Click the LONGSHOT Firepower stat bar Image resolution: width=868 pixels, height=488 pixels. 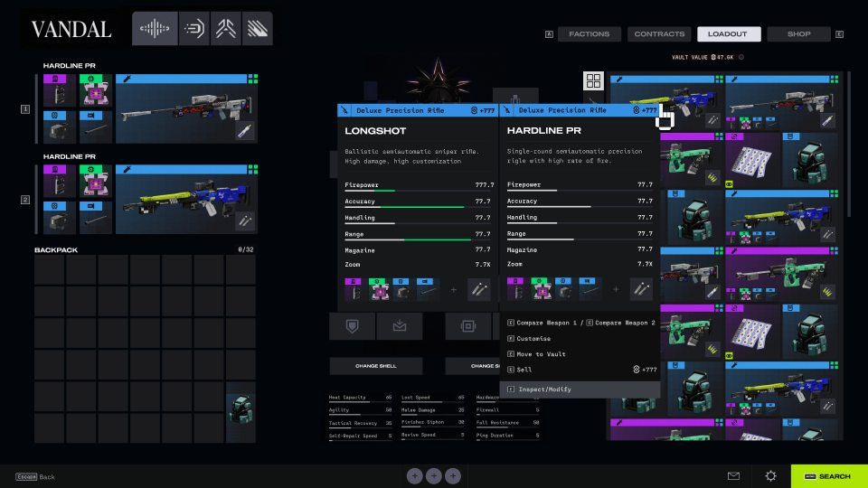[419, 191]
